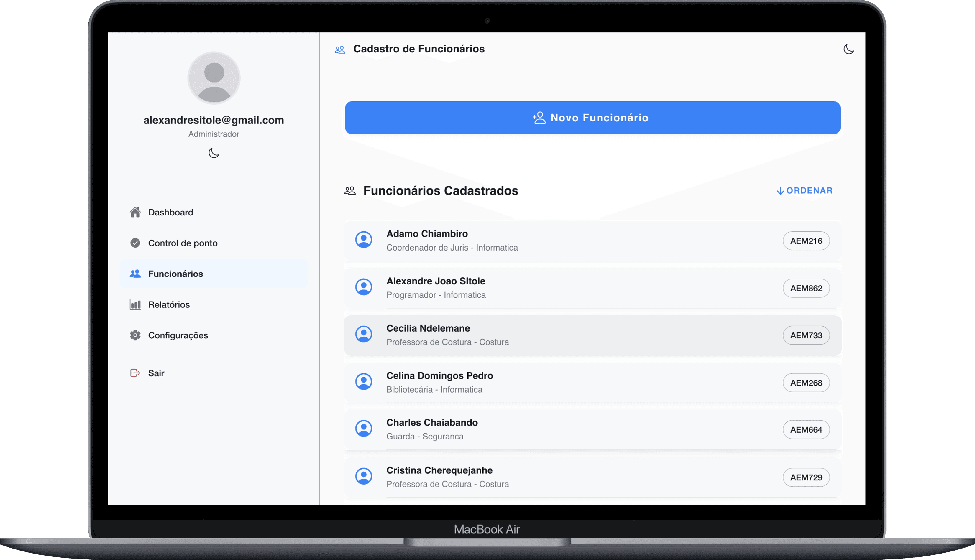Image resolution: width=975 pixels, height=560 pixels.
Task: Click the down arrow icon beside ORDENAR
Action: 780,191
